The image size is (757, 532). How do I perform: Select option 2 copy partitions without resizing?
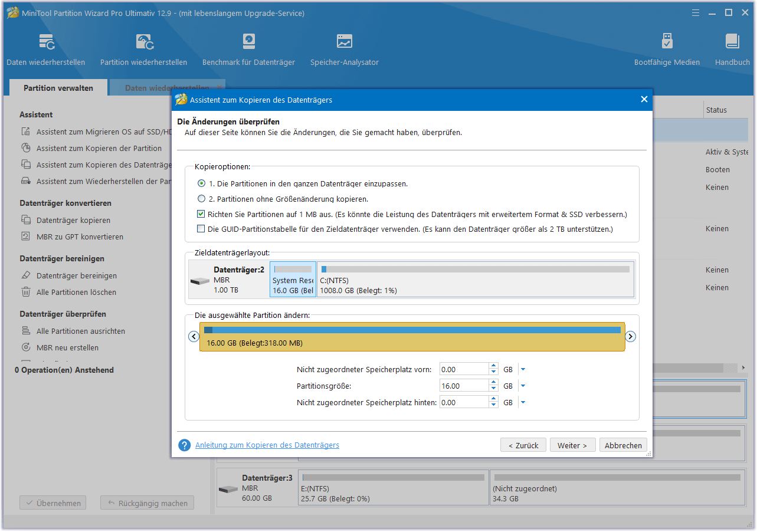pos(202,199)
